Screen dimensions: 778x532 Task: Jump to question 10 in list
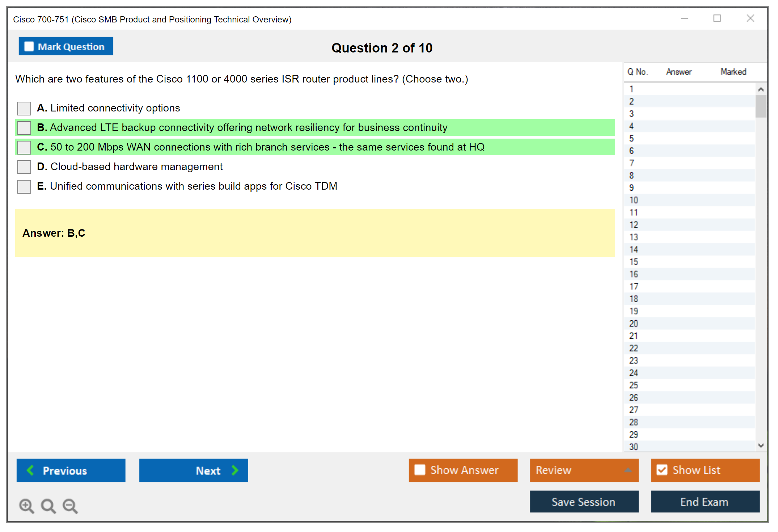pyautogui.click(x=634, y=200)
